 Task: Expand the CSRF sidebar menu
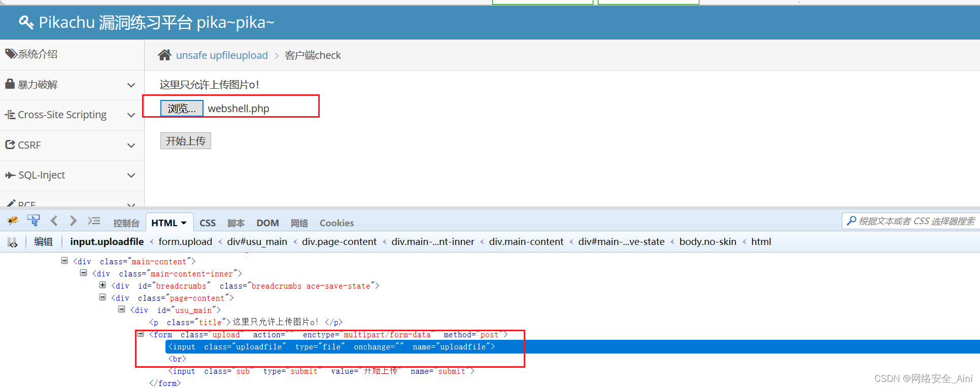(131, 146)
